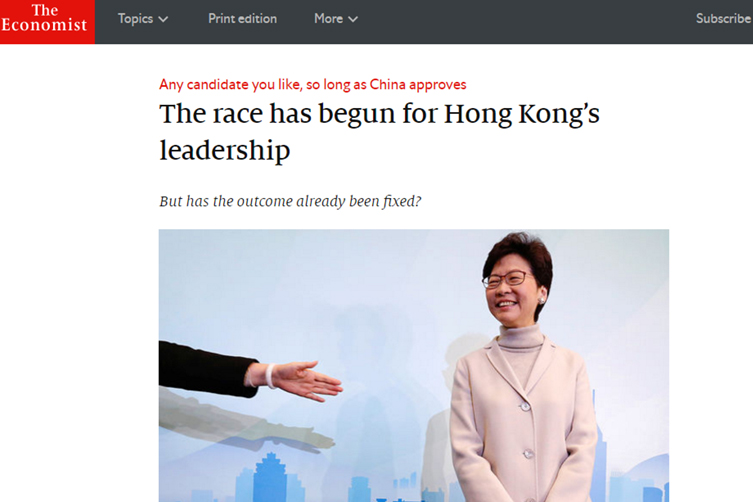Click the blue skyline tower illustration
Viewport: 753px width, 502px height.
pos(271,477)
